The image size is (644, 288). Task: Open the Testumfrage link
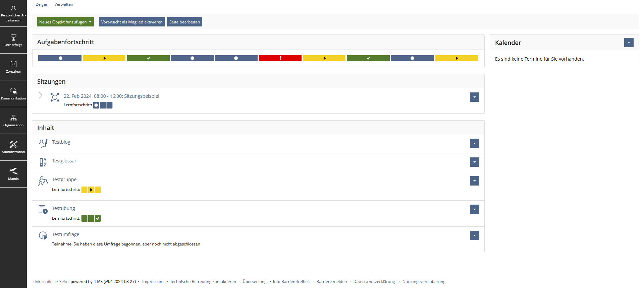(x=66, y=234)
